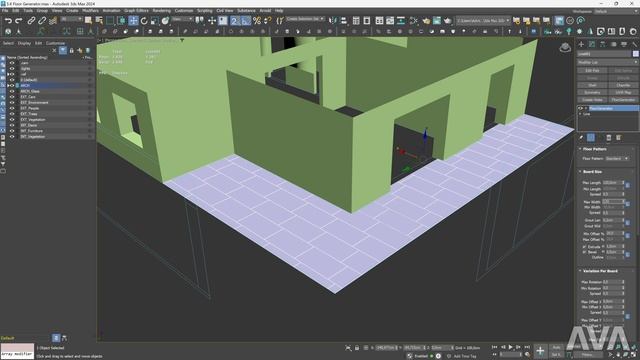The image size is (640, 360).
Task: Activate the Select and Scale tool
Action: click(x=154, y=20)
